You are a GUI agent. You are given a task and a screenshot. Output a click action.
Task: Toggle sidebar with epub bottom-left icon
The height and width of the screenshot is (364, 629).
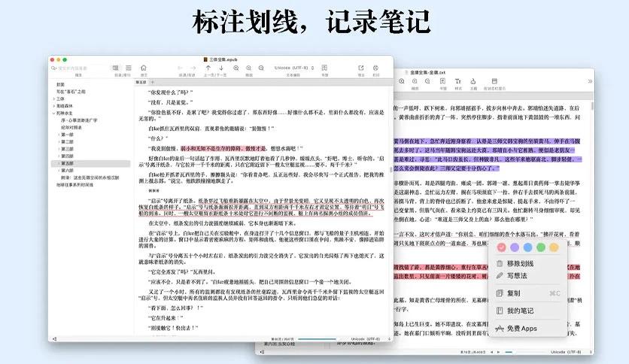[x=55, y=338]
